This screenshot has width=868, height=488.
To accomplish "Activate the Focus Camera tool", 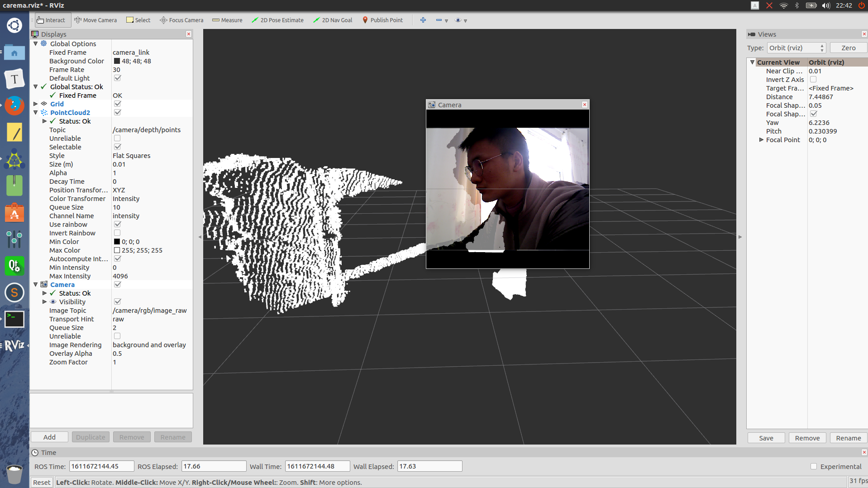I will [181, 20].
